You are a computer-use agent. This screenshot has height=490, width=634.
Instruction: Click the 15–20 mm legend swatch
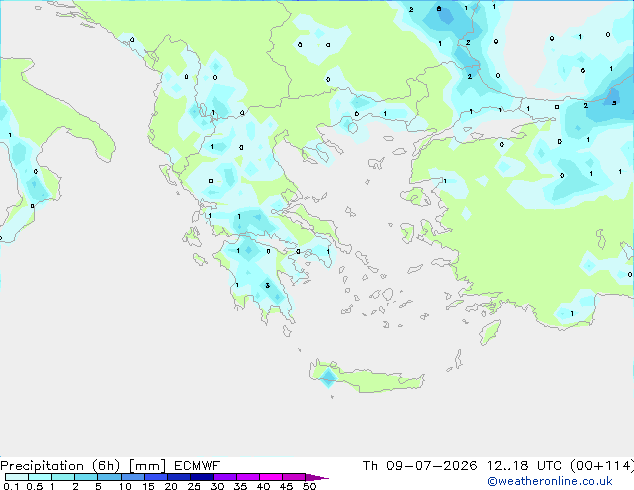(x=156, y=477)
